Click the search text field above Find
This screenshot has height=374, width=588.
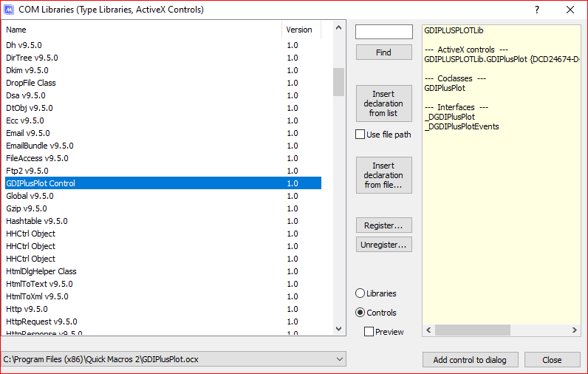click(x=384, y=32)
